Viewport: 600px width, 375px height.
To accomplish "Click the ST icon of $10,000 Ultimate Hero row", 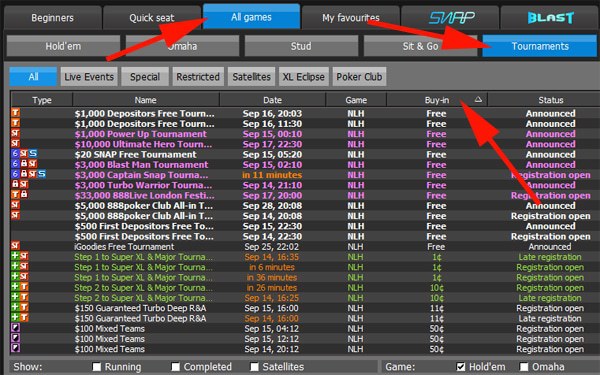I will 15,143.
